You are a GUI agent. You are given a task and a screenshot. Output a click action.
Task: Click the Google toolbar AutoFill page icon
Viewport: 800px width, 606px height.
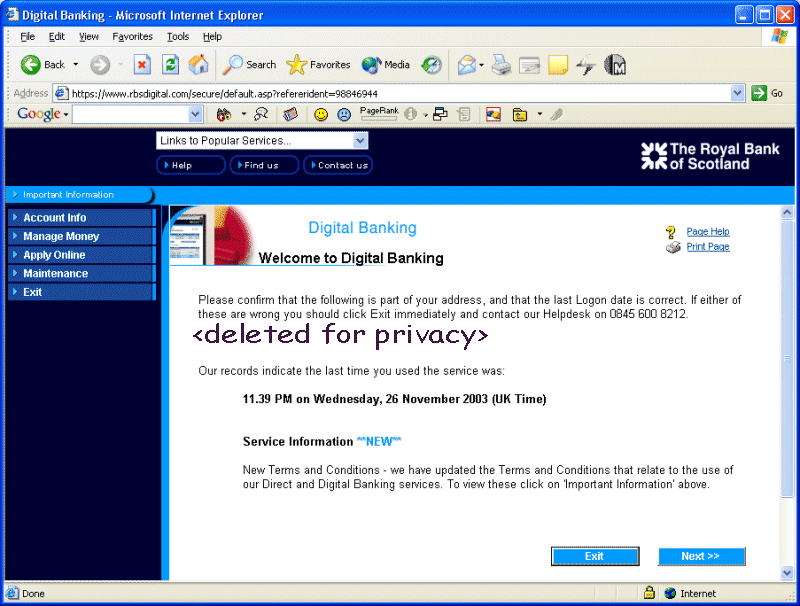pos(464,114)
